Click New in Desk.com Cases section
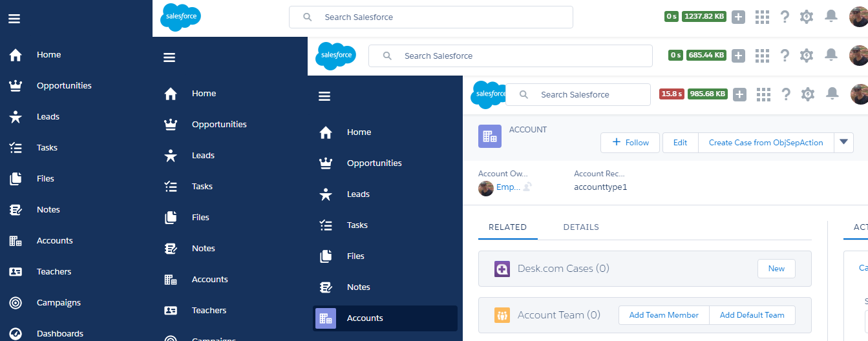The width and height of the screenshot is (868, 341). [776, 269]
